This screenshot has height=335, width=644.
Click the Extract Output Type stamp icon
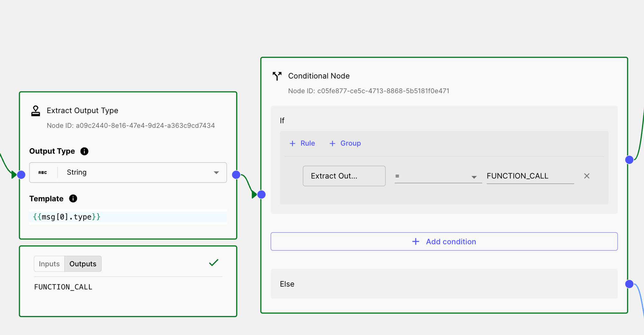36,111
